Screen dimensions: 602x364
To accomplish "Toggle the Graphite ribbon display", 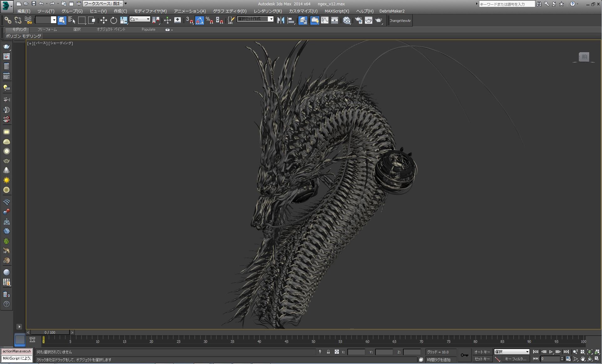I will 315,20.
